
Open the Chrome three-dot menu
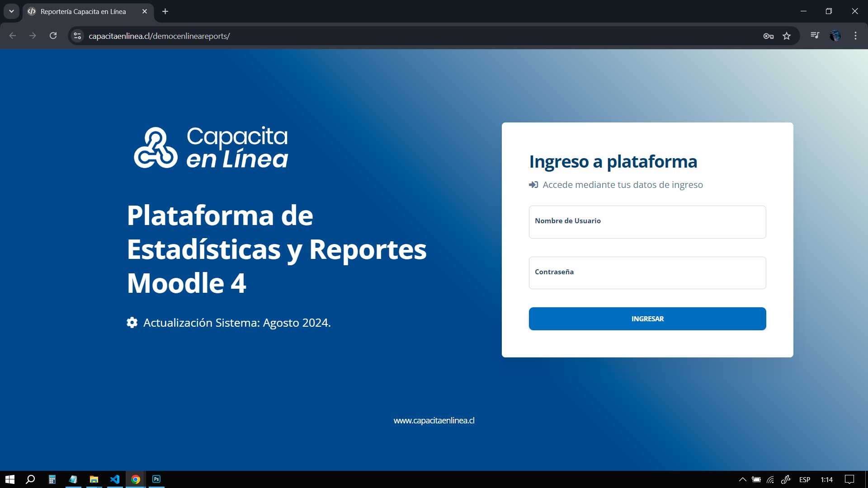pos(855,36)
